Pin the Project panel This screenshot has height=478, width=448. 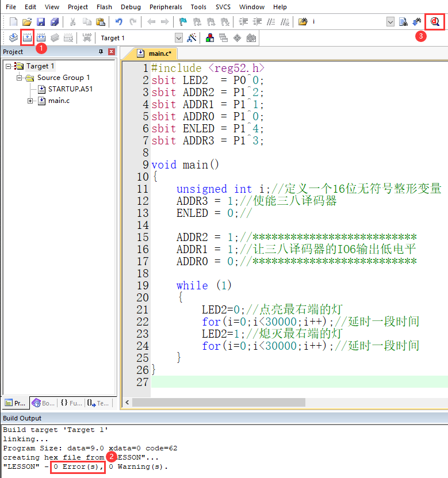pyautogui.click(x=101, y=52)
